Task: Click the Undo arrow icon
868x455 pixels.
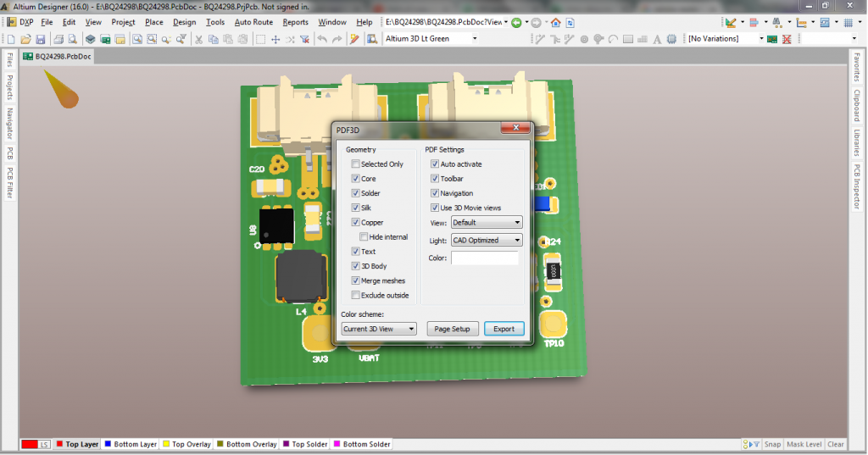Action: click(322, 39)
